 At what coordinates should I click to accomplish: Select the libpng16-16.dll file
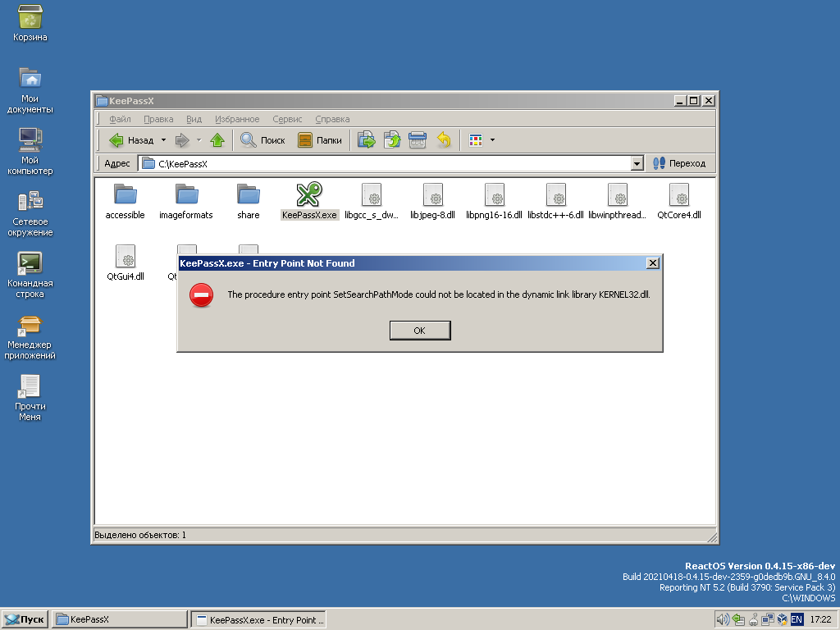coord(494,202)
